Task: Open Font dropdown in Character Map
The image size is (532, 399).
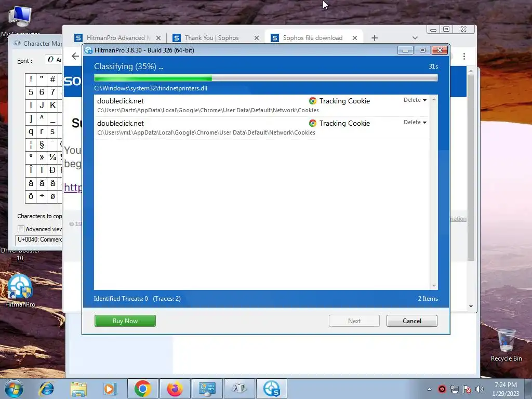Action: coord(54,60)
